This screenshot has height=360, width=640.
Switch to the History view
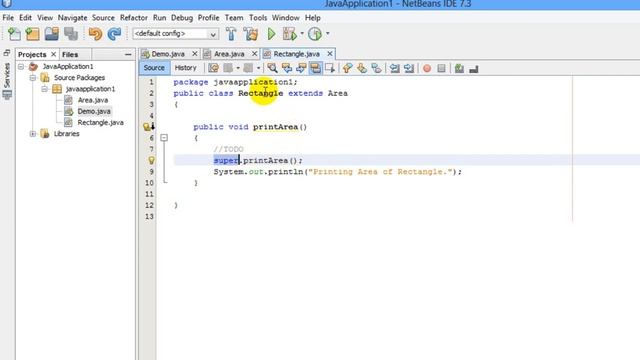pyautogui.click(x=185, y=68)
